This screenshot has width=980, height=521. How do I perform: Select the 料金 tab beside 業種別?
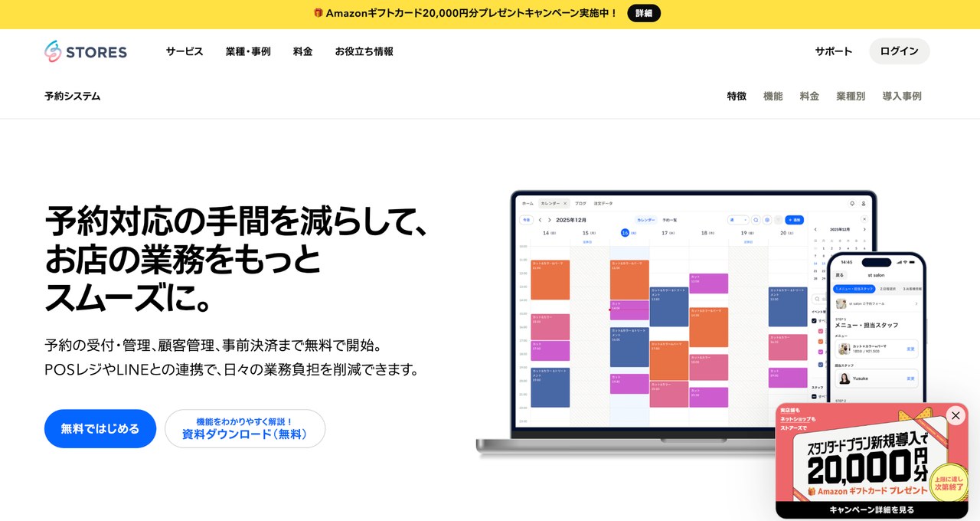pos(809,96)
